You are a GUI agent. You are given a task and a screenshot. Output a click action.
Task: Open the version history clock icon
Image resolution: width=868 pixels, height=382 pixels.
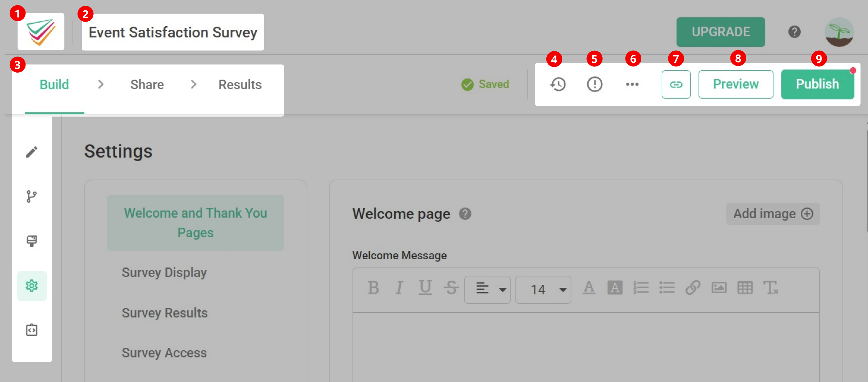pyautogui.click(x=558, y=84)
